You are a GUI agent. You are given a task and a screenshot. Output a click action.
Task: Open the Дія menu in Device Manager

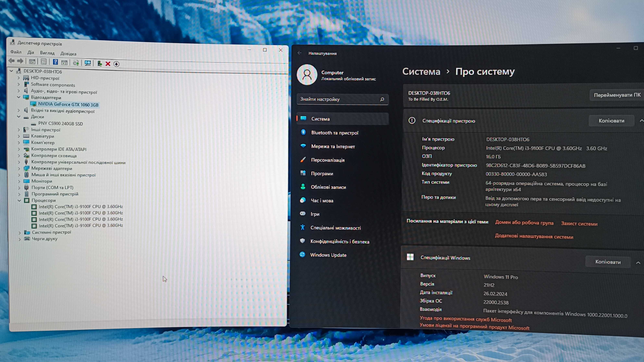31,52
